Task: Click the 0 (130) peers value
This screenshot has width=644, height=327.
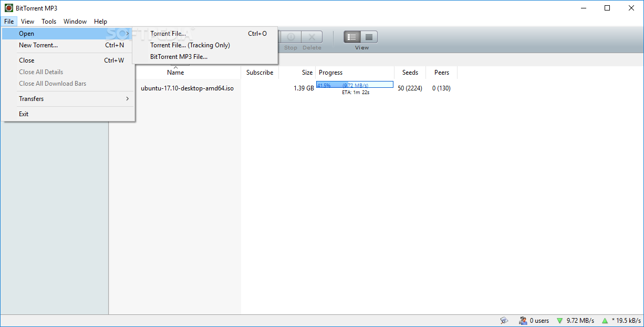Action: click(x=441, y=88)
